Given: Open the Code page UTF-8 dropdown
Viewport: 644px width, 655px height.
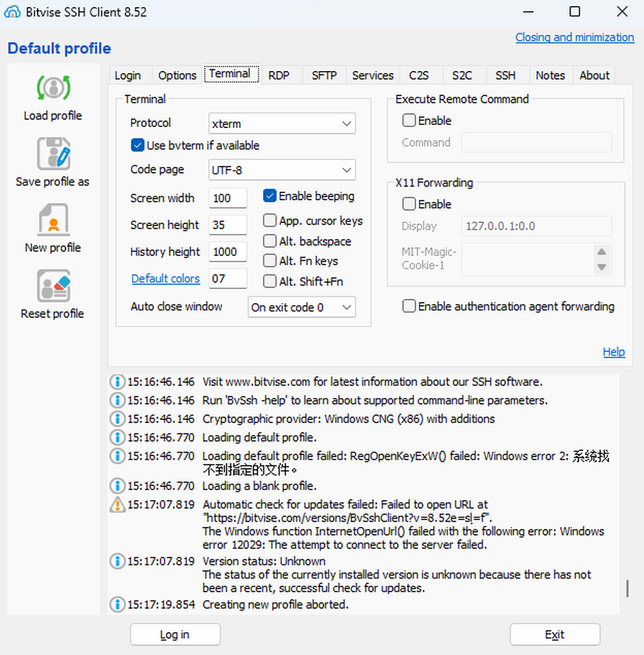Looking at the screenshot, I should 282,170.
